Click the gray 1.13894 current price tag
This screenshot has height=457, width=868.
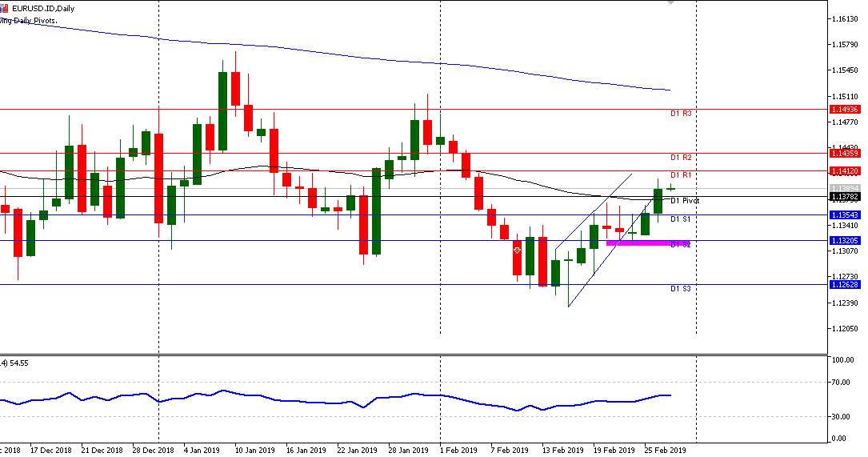pyautogui.click(x=845, y=188)
